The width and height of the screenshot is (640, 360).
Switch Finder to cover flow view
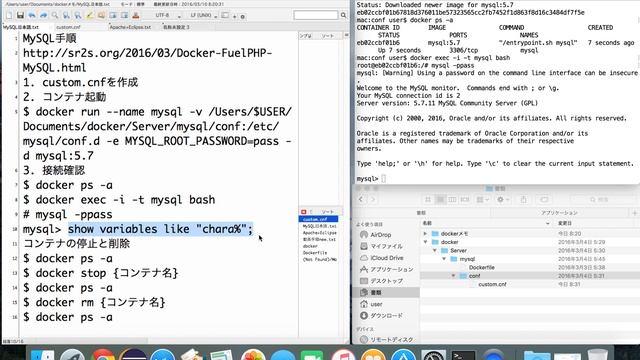click(464, 200)
